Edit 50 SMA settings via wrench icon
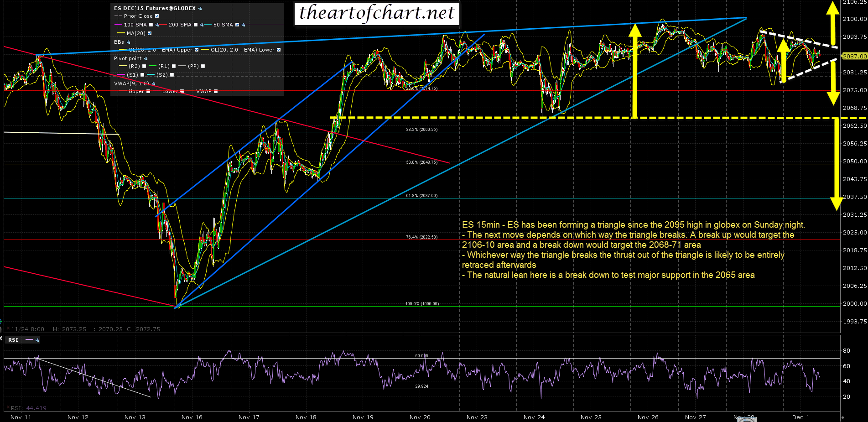The image size is (868, 422). tap(243, 25)
